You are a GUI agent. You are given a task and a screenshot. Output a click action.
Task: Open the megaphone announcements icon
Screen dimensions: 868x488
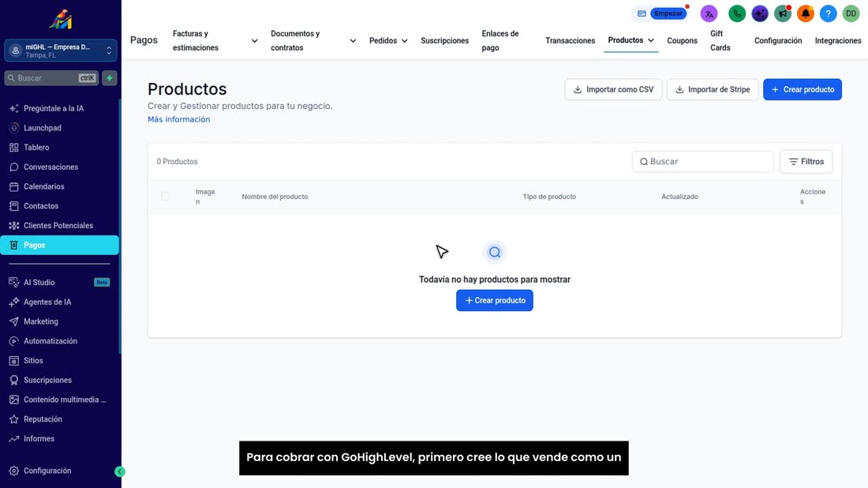point(782,13)
